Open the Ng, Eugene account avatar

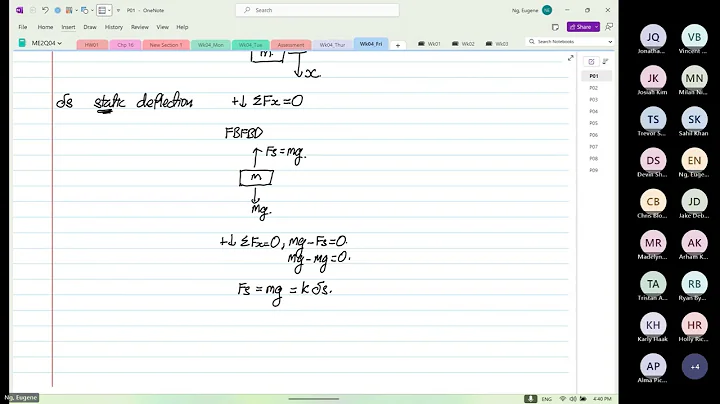(x=547, y=10)
